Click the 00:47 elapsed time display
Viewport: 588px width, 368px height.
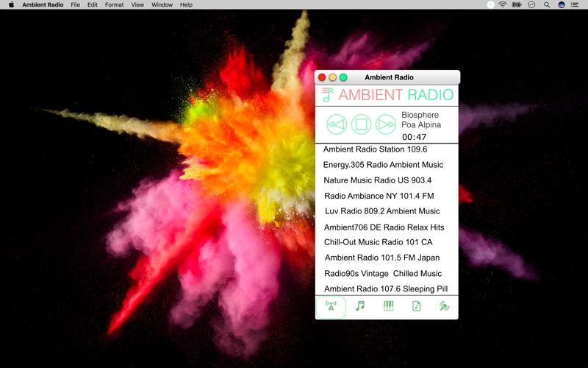coord(414,137)
